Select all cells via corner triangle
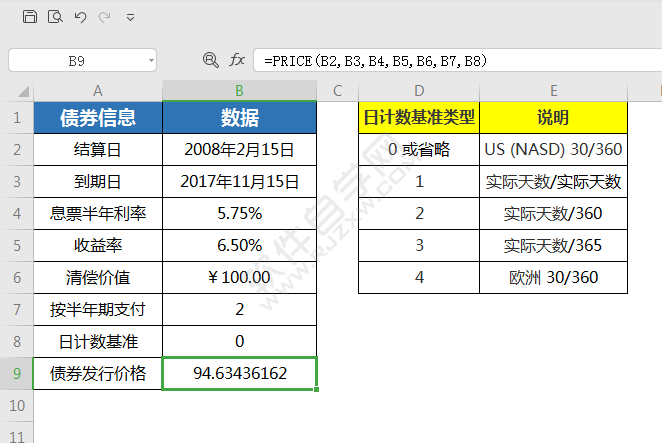 (23, 91)
